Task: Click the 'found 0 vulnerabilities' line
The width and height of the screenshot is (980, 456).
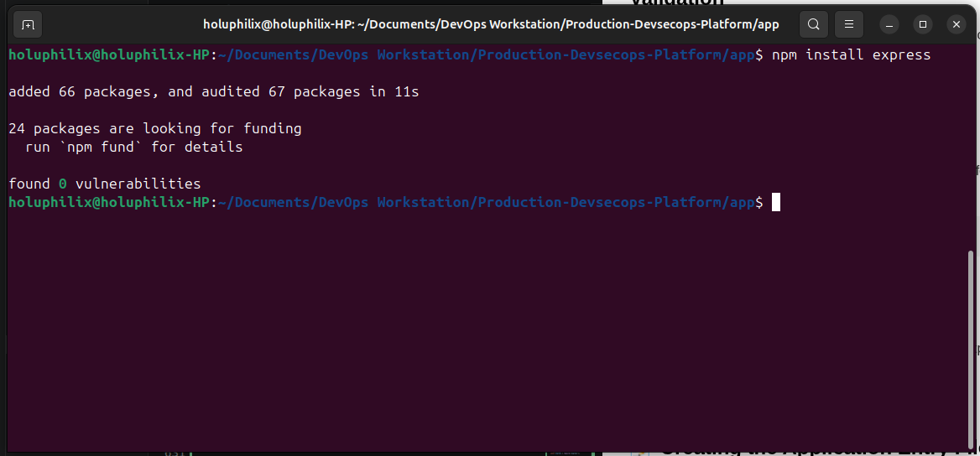Action: [105, 184]
